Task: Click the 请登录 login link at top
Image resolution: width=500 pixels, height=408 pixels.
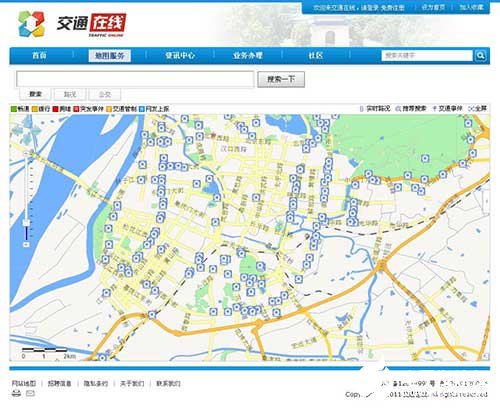Action: coord(370,7)
